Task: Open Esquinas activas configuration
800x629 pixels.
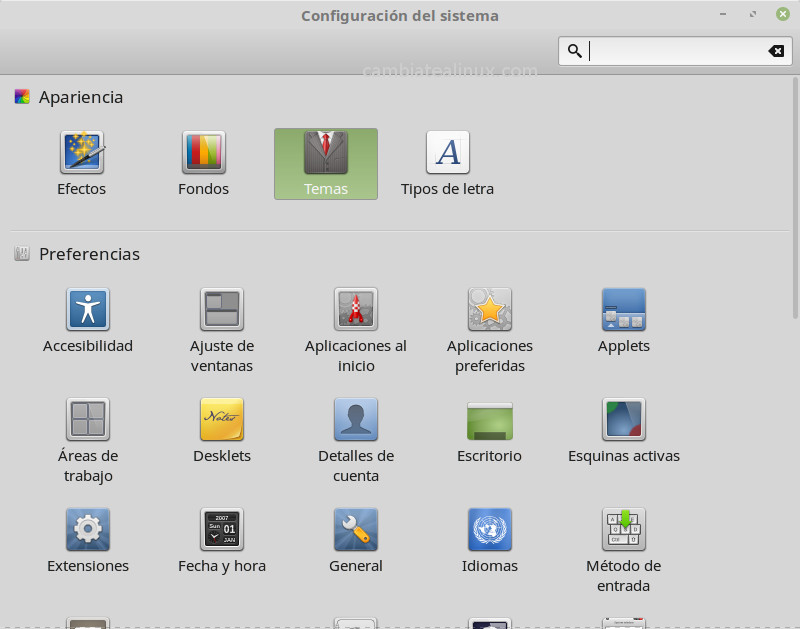Action: click(x=623, y=428)
